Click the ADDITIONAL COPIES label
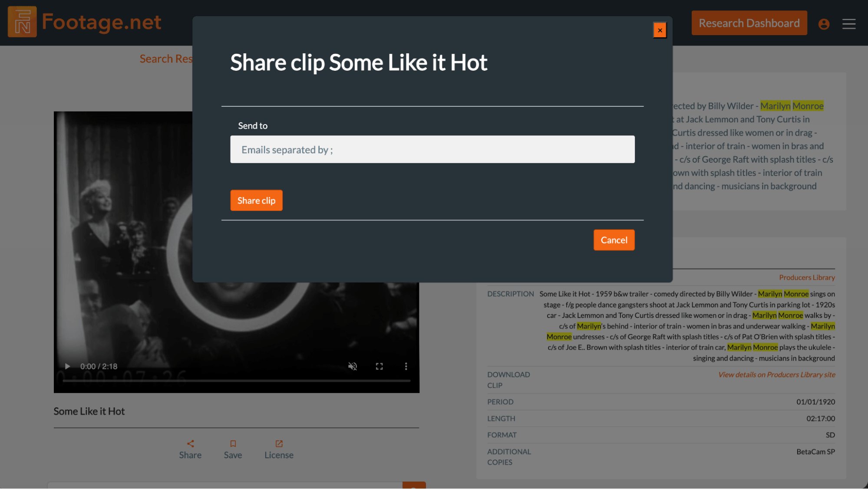Viewport: 868px width, 489px height. coord(509,457)
